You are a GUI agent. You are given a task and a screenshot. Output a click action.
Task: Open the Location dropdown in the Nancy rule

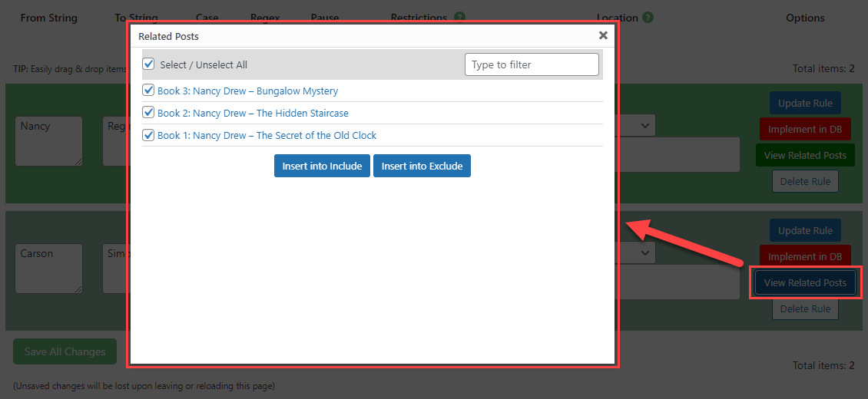[x=635, y=125]
